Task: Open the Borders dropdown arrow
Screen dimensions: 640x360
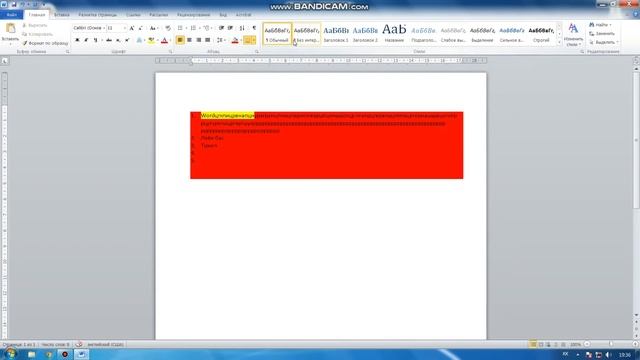Action: tap(253, 40)
